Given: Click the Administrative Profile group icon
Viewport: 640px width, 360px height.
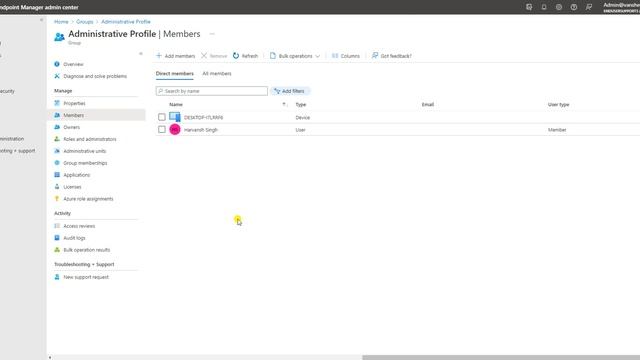Looking at the screenshot, I should click(59, 37).
